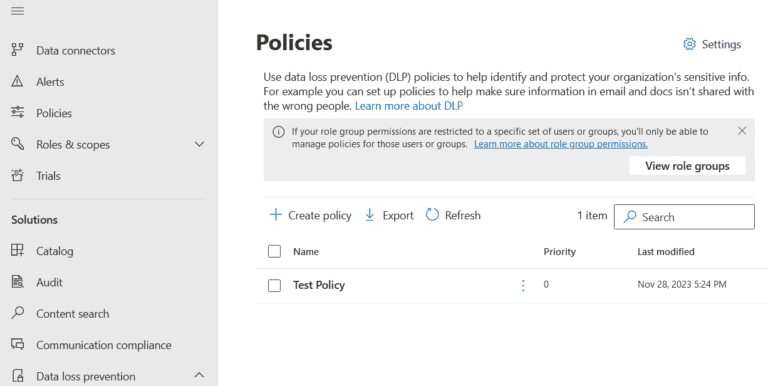Click the Catalog grid icon
This screenshot has height=386, width=768.
coord(18,250)
